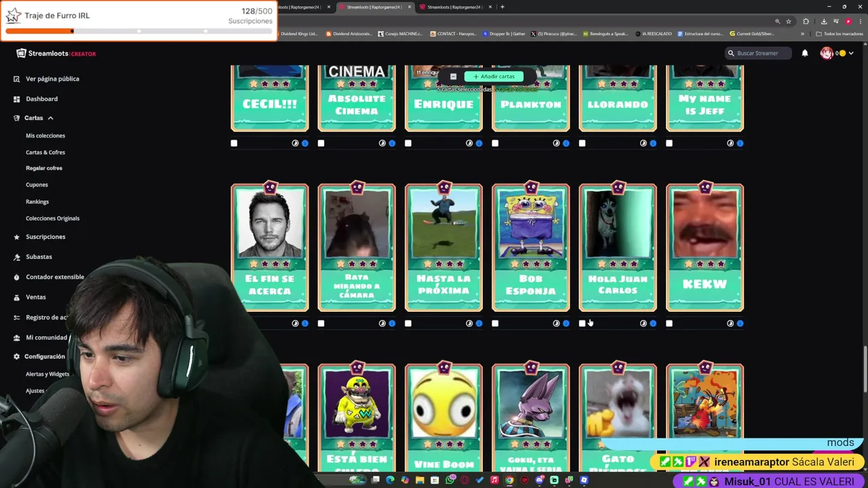The image size is (868, 488).
Task: Click the page vertical scrollbar thumb
Action: pos(865,369)
